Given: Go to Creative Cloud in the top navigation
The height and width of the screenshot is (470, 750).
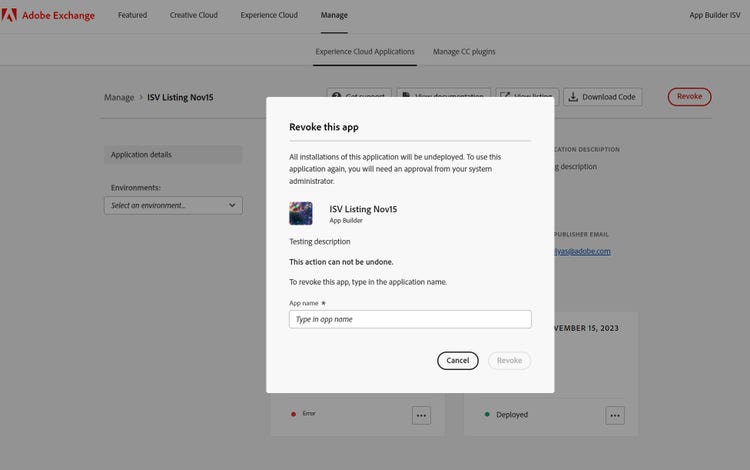Looking at the screenshot, I should pyautogui.click(x=195, y=15).
